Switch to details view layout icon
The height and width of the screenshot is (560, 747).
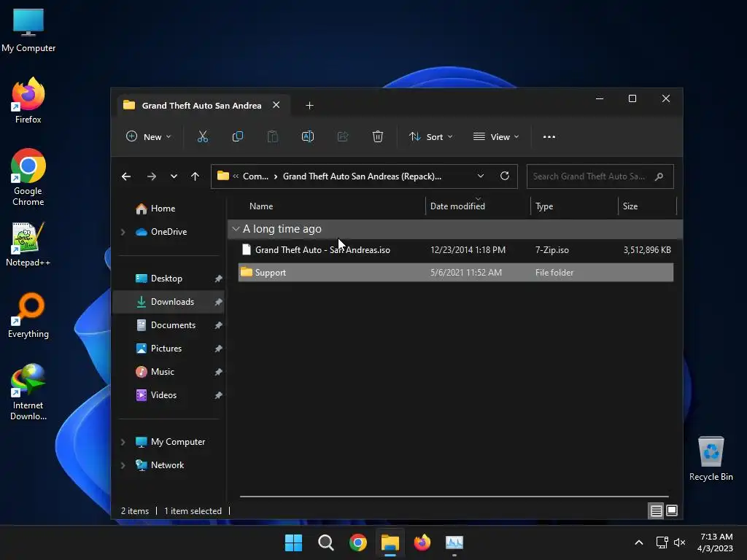tap(656, 511)
